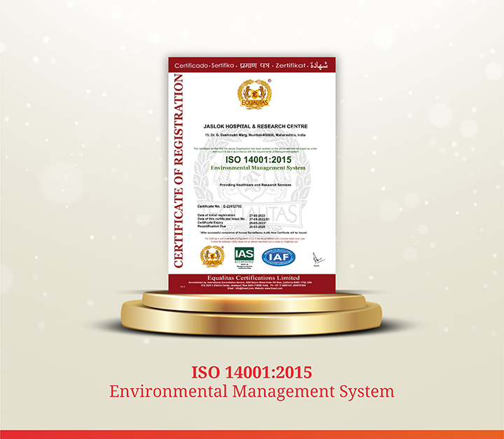Click the Annual Surveillance Audit note line
Viewport: 504px width, 439px height.
[x=253, y=232]
